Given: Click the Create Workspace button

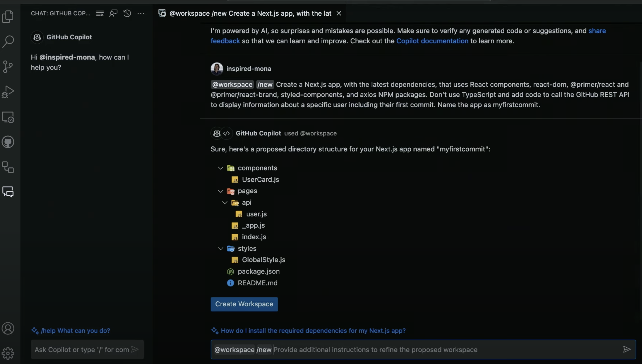Looking at the screenshot, I should pos(244,304).
